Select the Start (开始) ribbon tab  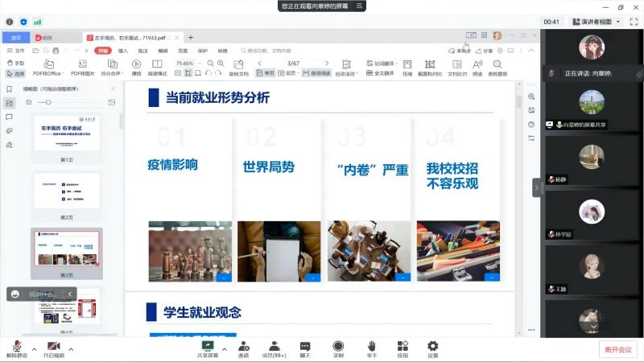[103, 51]
